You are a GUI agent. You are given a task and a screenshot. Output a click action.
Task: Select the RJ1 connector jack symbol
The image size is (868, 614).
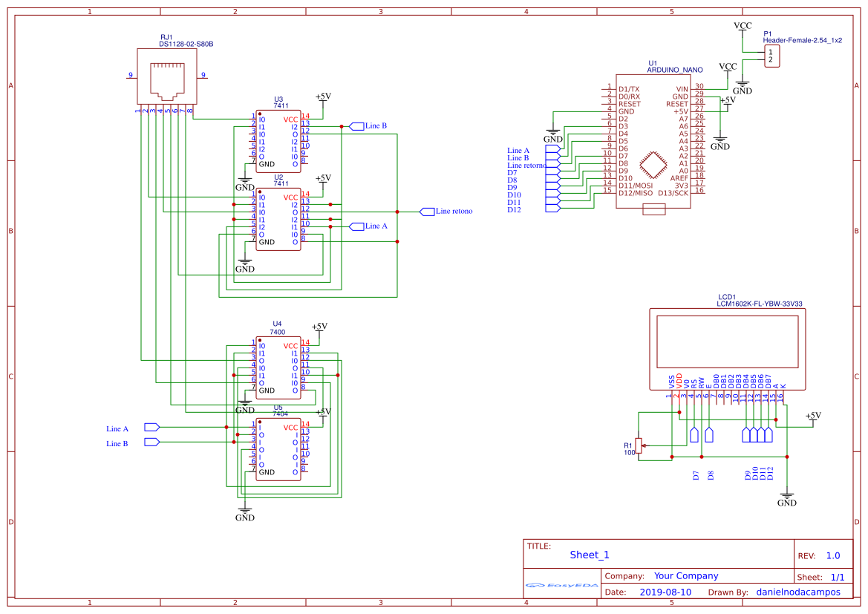tap(167, 76)
